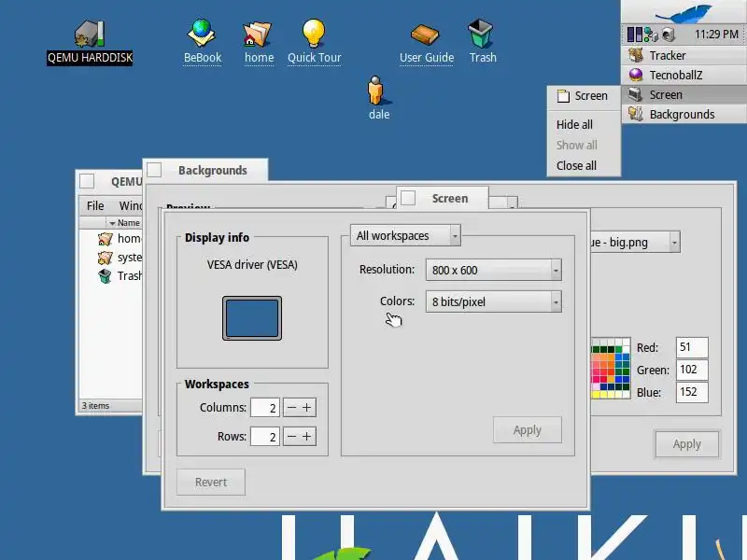This screenshot has width=747, height=560.
Task: Click the Backgrounds window close box
Action: tap(154, 170)
